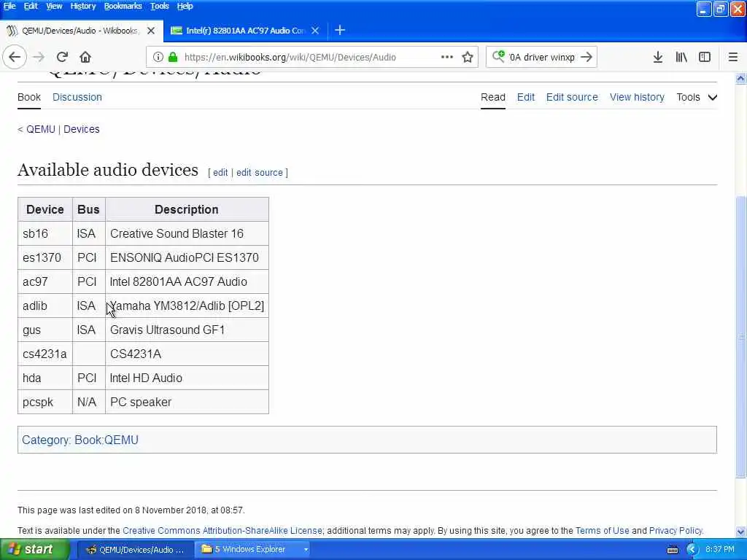Reload the current page
This screenshot has height=560, width=747.
coord(62,57)
